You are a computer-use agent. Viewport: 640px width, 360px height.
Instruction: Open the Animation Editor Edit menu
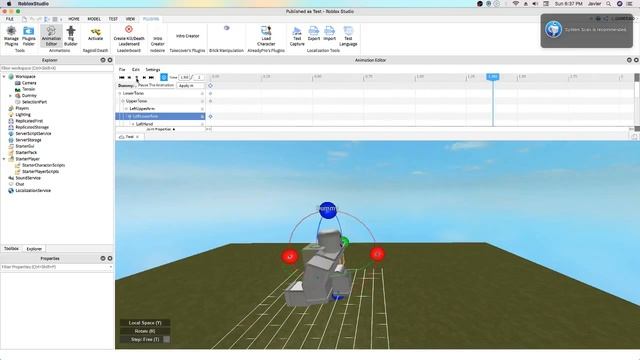(x=136, y=69)
